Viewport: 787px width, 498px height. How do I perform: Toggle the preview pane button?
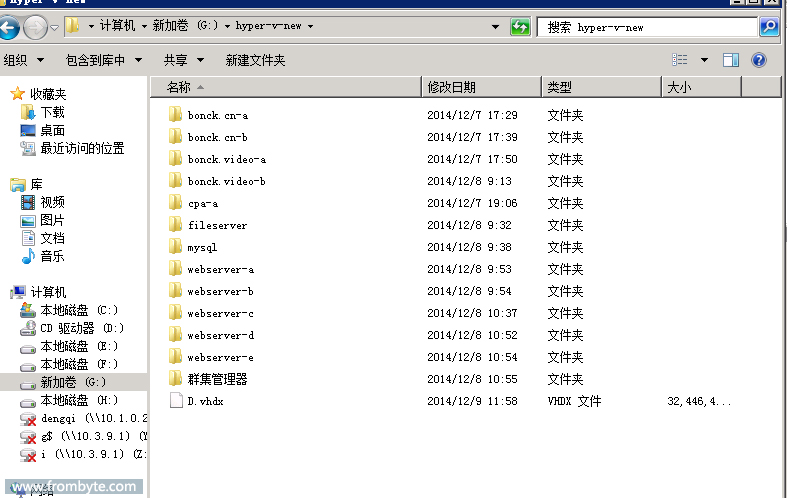point(731,61)
